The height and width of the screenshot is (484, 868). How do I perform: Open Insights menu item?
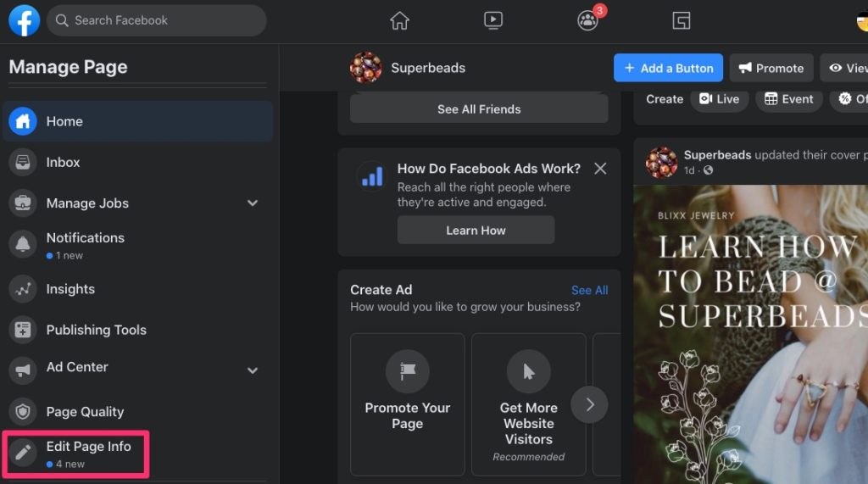(138, 289)
